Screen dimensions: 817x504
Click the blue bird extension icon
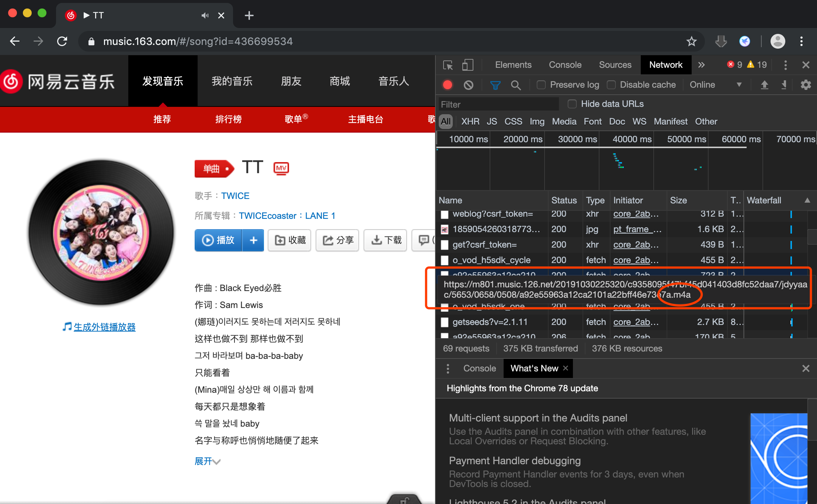tap(744, 41)
